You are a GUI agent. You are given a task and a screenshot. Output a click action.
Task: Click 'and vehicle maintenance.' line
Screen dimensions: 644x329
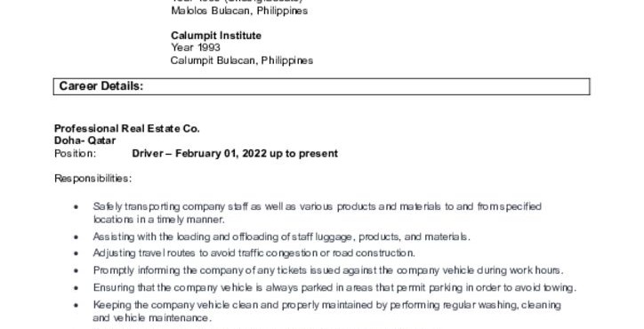pos(152,318)
